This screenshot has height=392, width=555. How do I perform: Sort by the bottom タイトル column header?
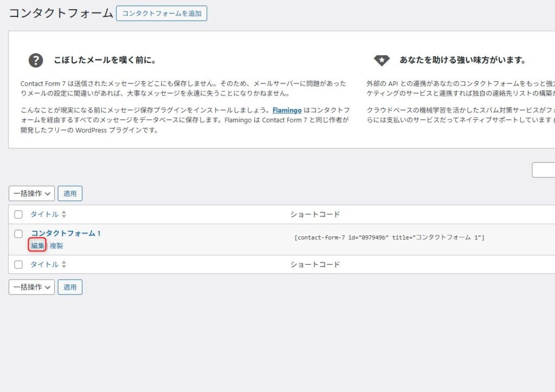pos(44,265)
